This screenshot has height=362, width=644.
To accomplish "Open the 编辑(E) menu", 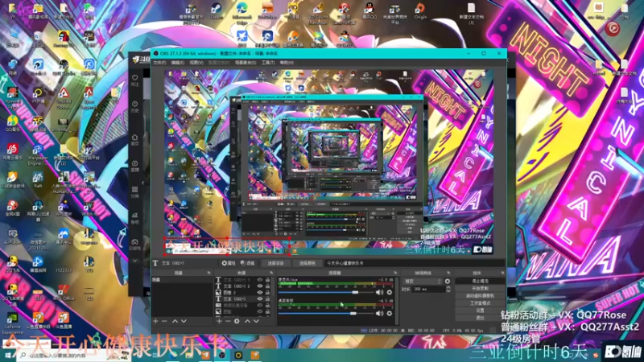I will (178, 63).
